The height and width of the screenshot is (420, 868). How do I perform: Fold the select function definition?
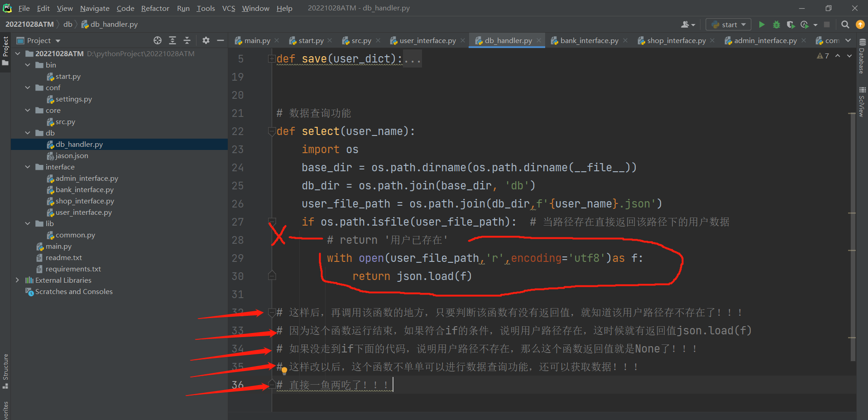click(x=272, y=131)
